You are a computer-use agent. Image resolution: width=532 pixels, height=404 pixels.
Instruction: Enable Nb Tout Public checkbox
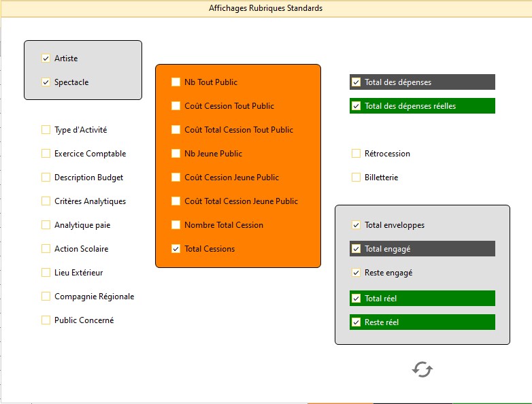coord(176,82)
